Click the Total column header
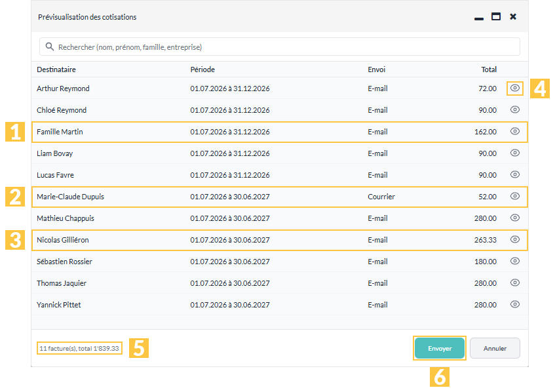 pos(489,69)
